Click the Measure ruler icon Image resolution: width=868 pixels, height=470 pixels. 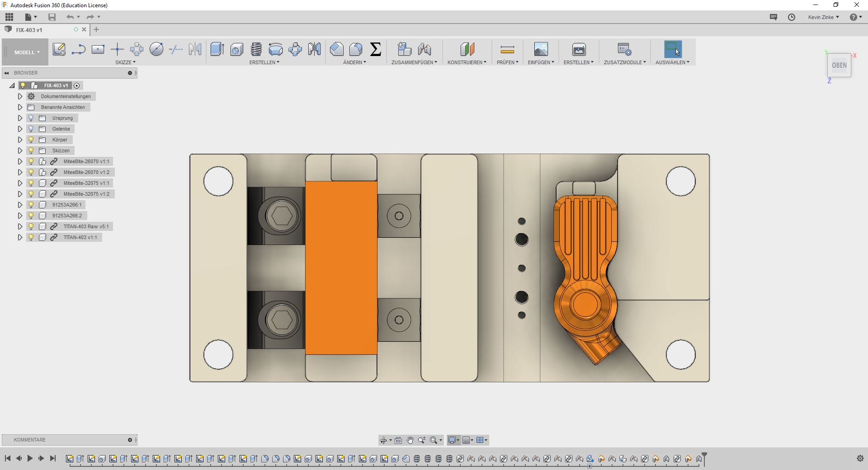507,49
